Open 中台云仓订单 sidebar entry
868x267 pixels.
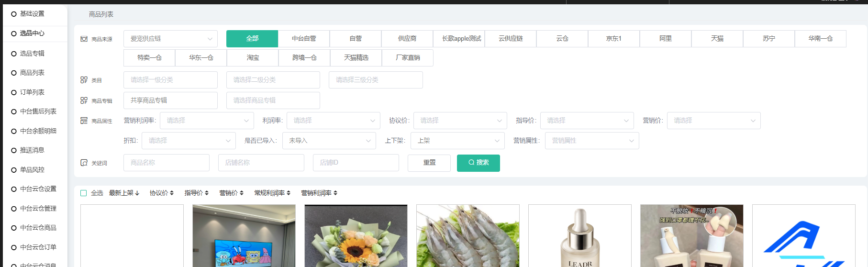click(38, 247)
